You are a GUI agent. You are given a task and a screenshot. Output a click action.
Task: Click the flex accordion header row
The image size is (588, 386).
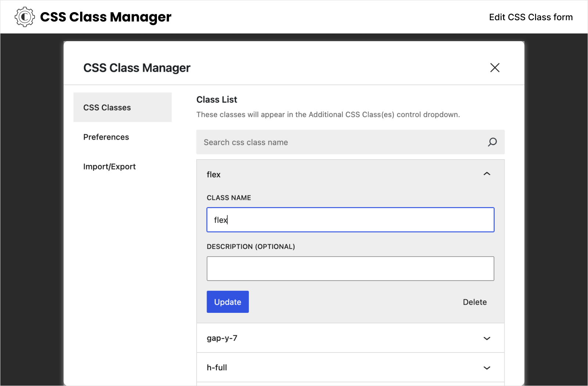point(331,175)
